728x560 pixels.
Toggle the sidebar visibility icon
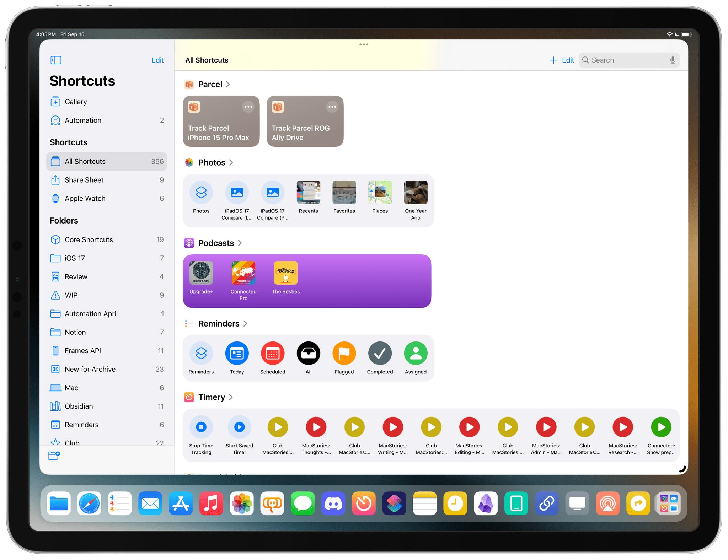tap(56, 60)
